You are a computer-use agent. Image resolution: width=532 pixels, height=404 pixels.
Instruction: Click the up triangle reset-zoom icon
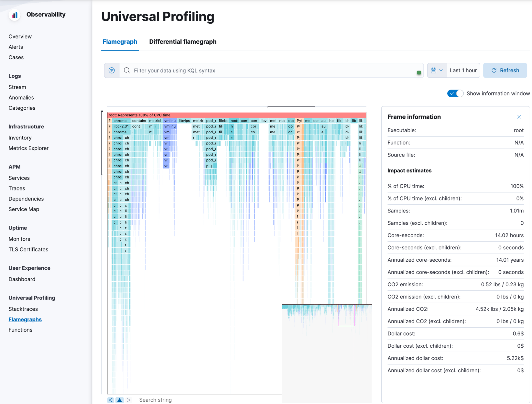click(x=120, y=400)
